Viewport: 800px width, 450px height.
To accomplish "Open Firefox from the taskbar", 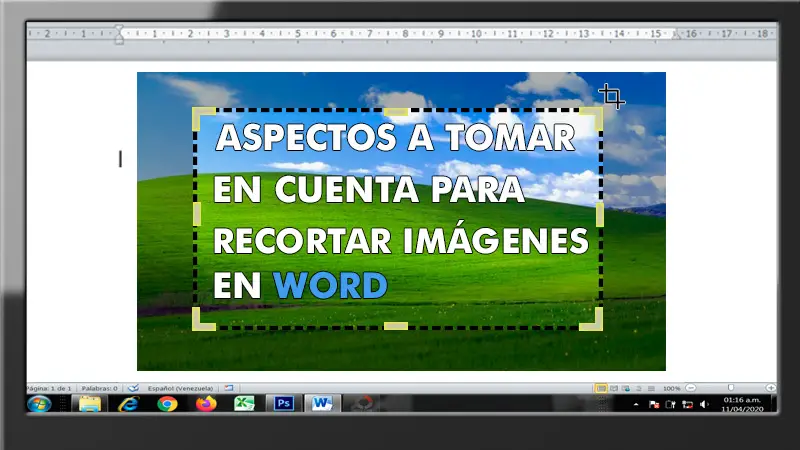I will tap(206, 404).
